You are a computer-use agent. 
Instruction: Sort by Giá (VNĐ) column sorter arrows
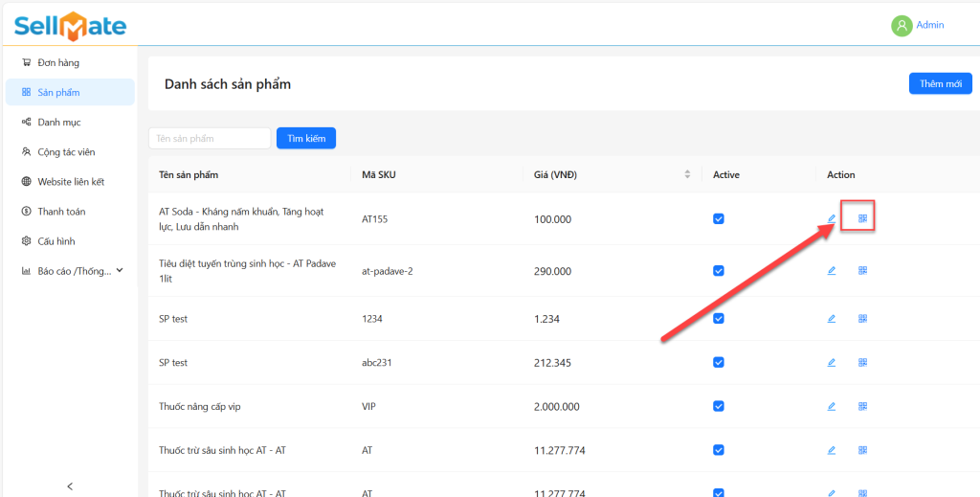(687, 174)
